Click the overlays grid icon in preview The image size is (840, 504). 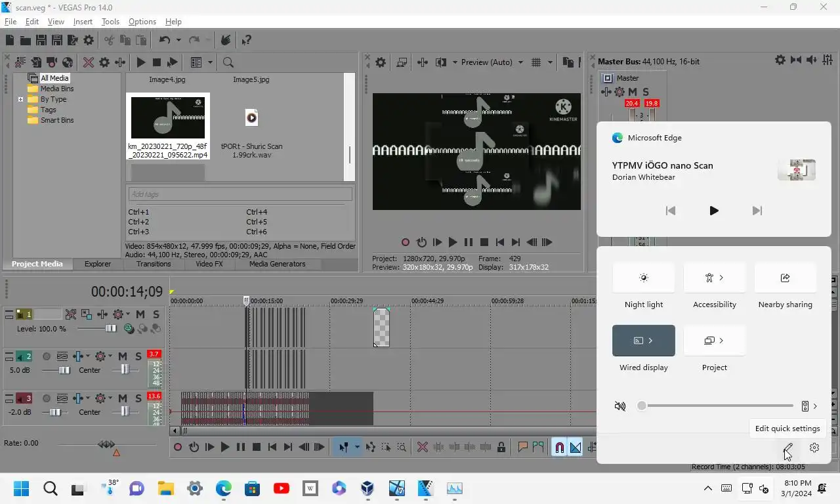[536, 62]
